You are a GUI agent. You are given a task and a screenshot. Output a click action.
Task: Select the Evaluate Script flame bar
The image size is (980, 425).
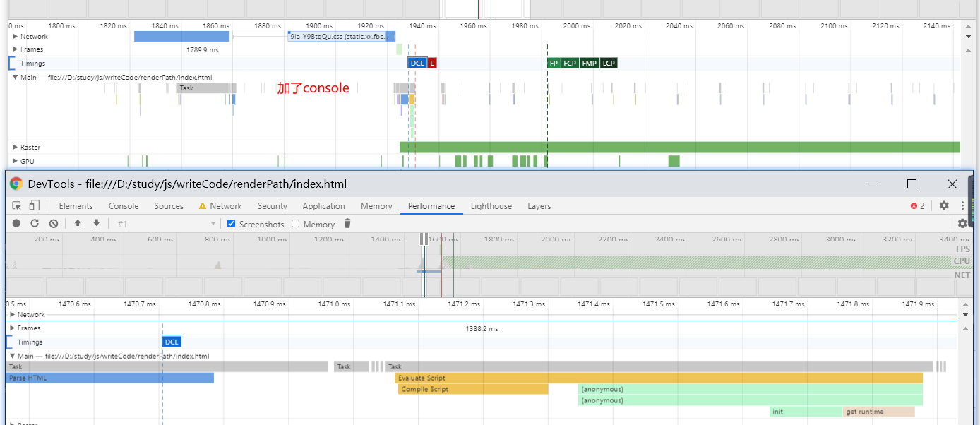coord(659,378)
